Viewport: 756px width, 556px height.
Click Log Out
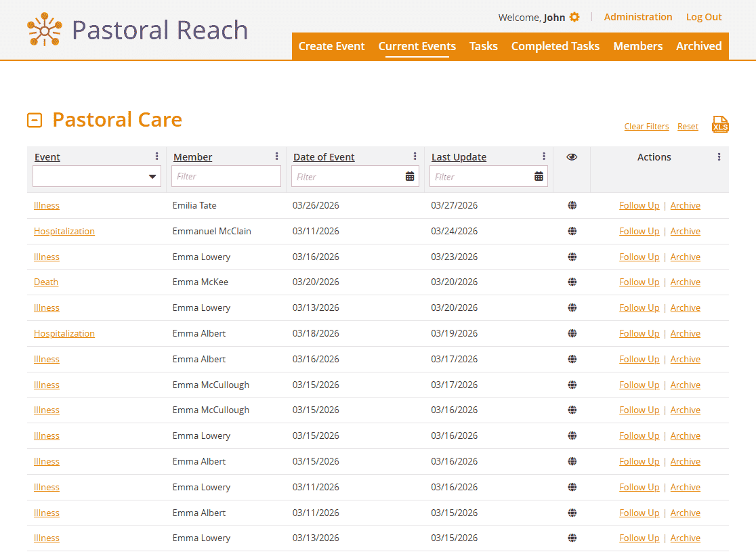point(704,17)
